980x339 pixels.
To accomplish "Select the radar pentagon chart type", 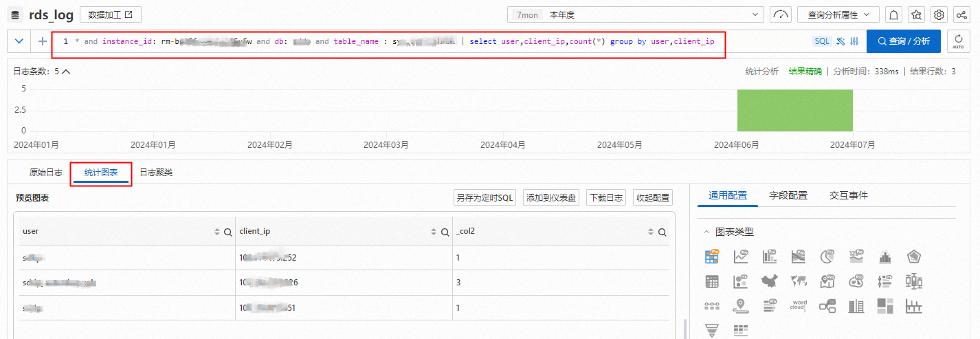I will coord(914,256).
